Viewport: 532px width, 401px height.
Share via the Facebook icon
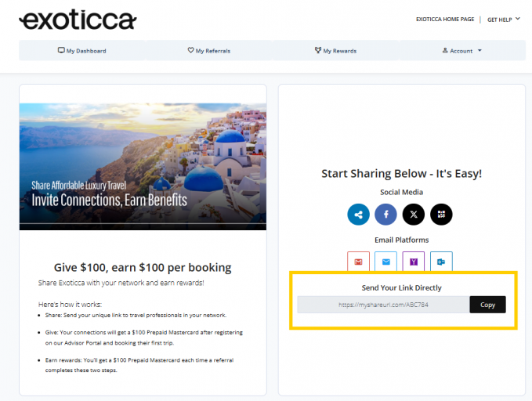click(385, 214)
